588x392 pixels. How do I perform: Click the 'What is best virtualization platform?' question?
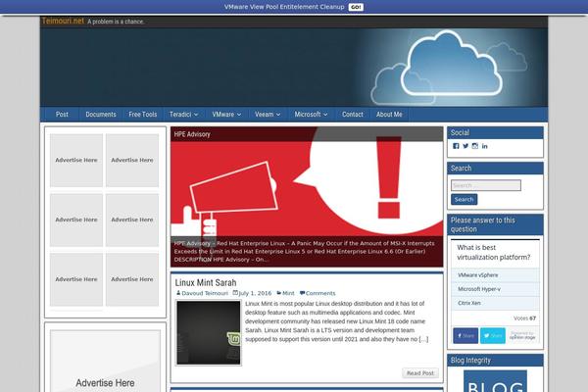tap(494, 253)
